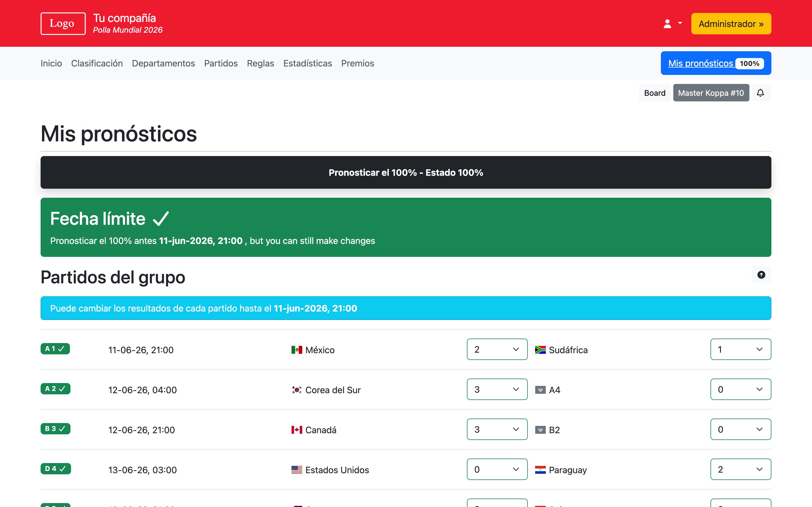Image resolution: width=812 pixels, height=507 pixels.
Task: Open the Paraguay score dropdown
Action: click(x=741, y=469)
